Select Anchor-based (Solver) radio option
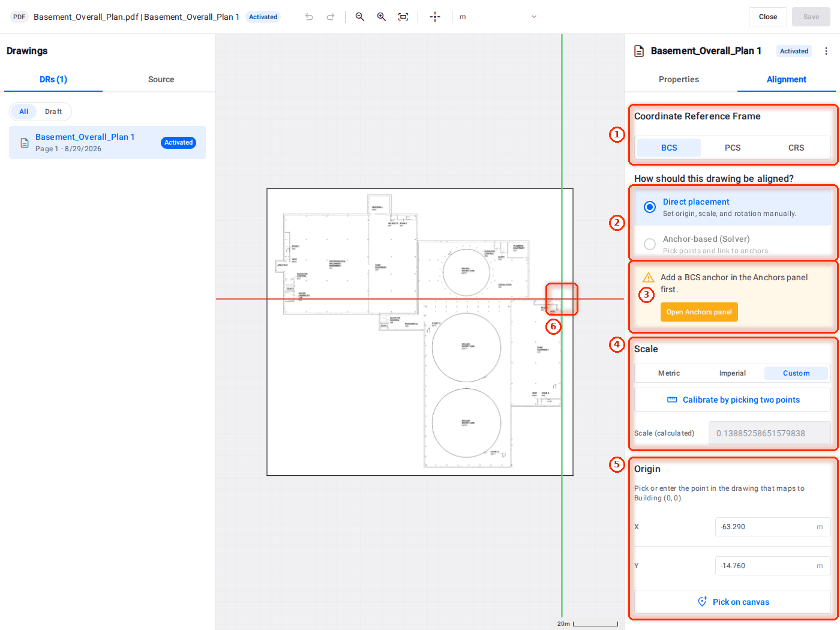 [650, 244]
